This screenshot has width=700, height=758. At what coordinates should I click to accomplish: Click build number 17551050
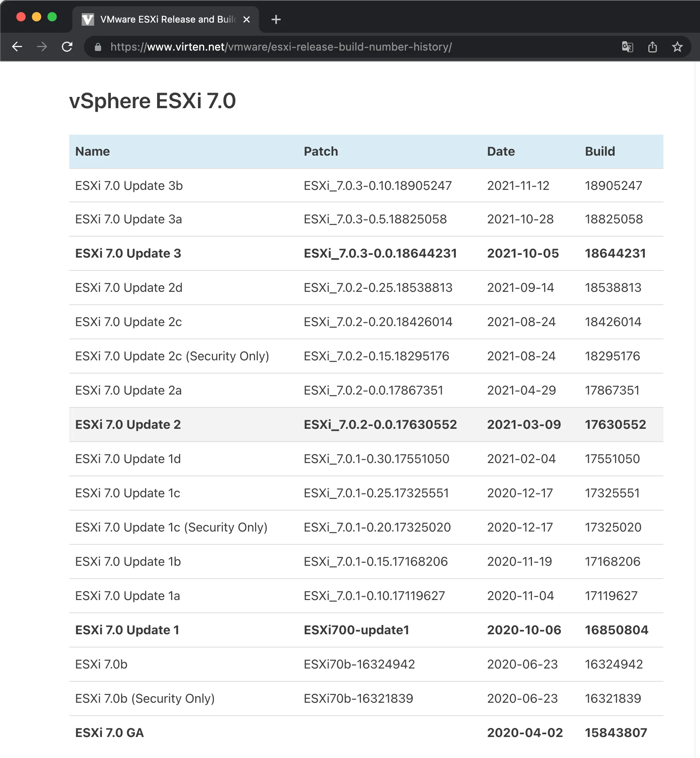pyautogui.click(x=612, y=459)
